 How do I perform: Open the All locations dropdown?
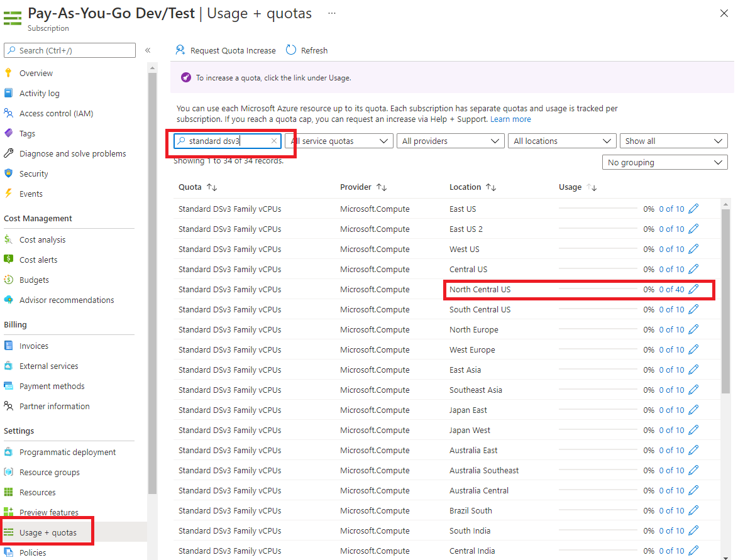pos(561,141)
